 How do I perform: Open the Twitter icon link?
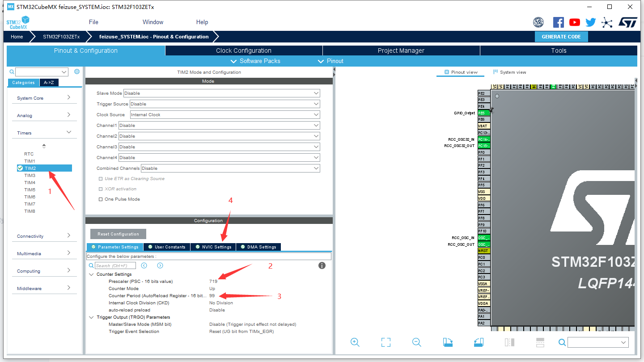[591, 22]
